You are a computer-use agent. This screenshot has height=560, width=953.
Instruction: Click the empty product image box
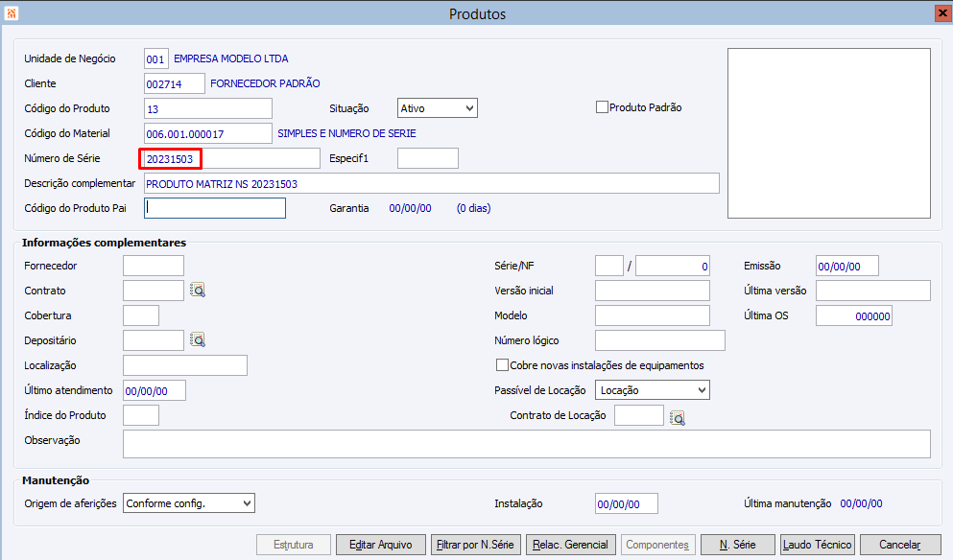pyautogui.click(x=829, y=133)
